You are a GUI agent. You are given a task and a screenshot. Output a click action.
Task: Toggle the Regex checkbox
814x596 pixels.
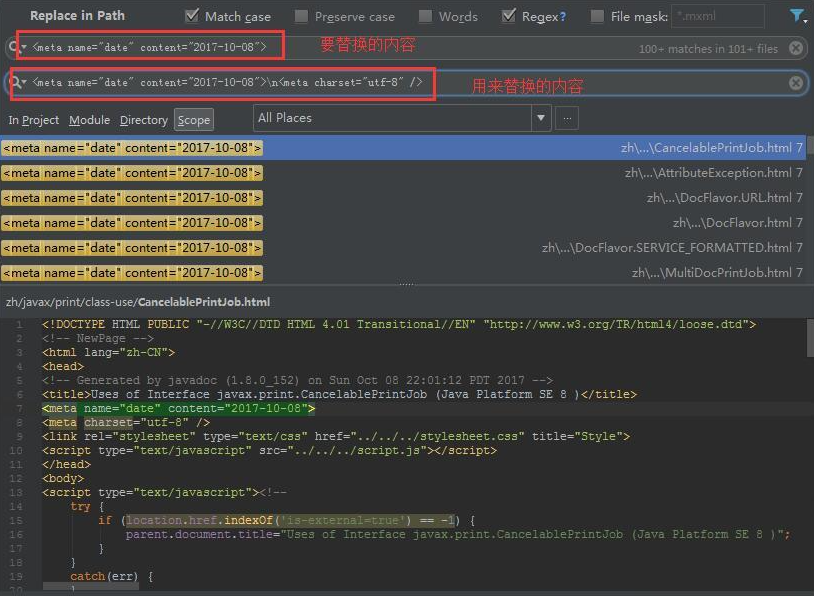(x=509, y=16)
